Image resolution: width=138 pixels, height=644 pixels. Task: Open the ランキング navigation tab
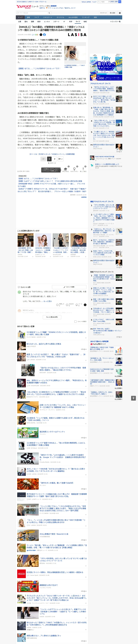coord(86,17)
